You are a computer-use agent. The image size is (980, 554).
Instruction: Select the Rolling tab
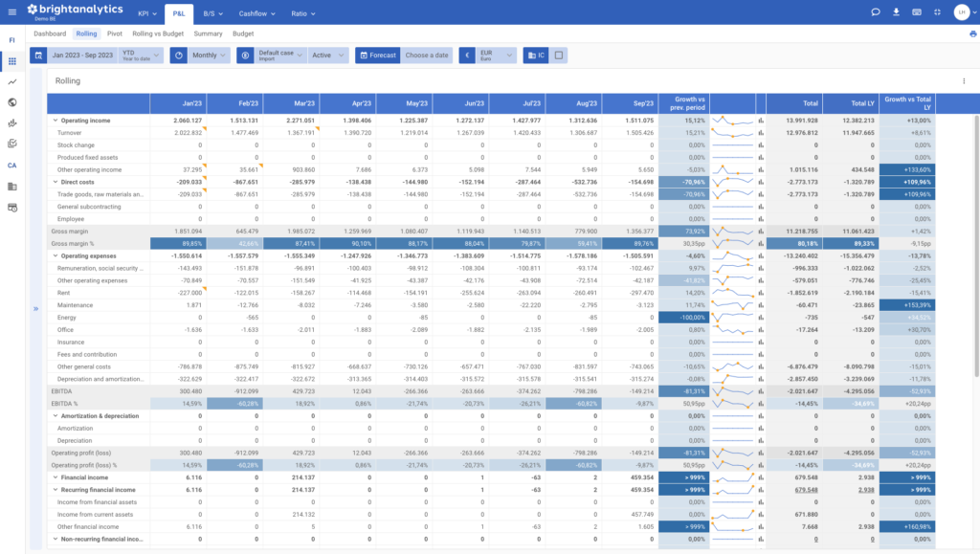click(x=86, y=33)
